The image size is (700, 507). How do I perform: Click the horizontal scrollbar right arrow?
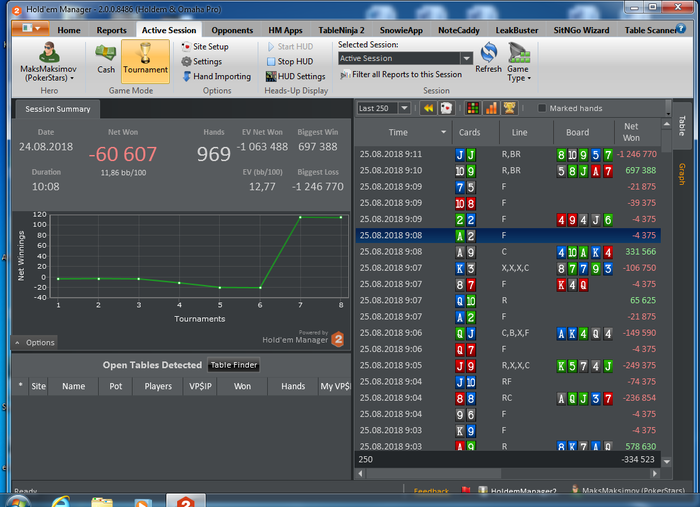click(654, 474)
